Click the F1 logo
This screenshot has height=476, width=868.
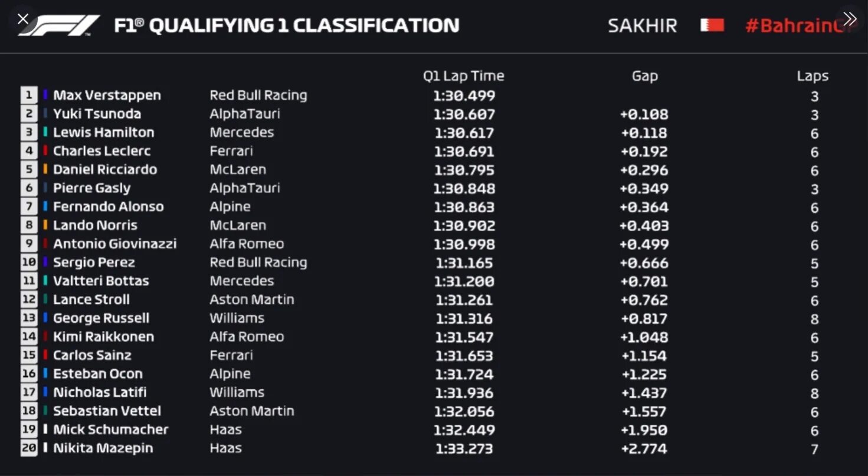pos(59,25)
